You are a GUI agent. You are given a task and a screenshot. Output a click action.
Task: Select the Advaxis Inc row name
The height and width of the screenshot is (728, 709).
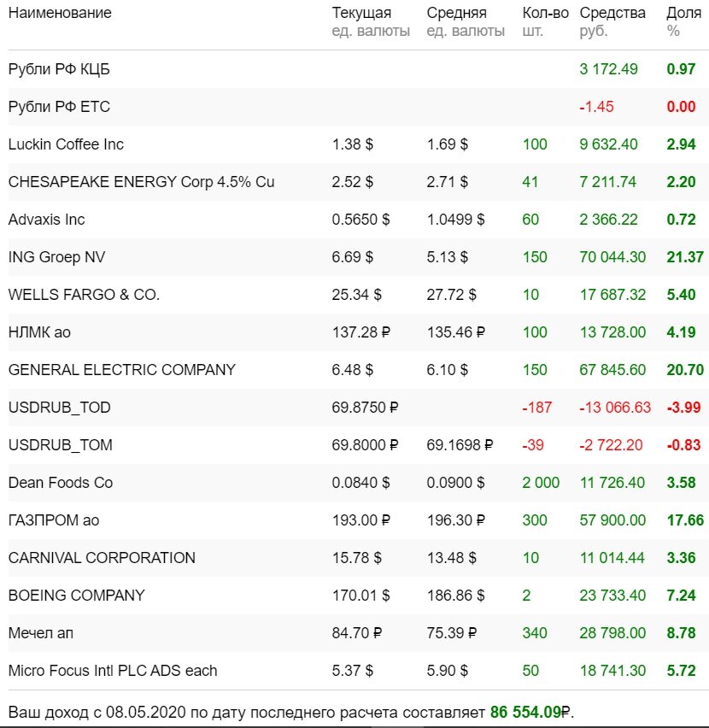coord(46,220)
